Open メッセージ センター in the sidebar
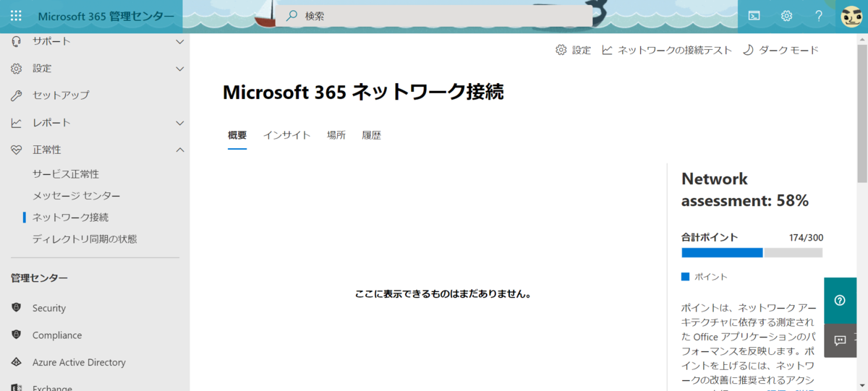This screenshot has height=391, width=868. (77, 196)
